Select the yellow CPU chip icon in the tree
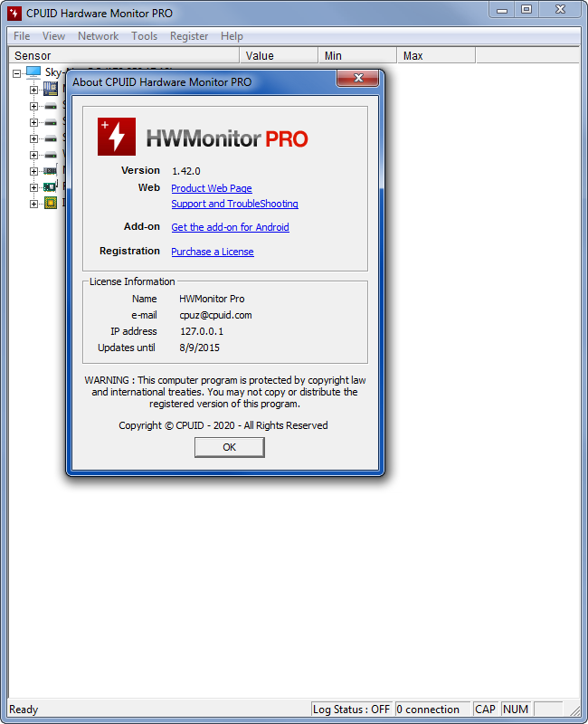This screenshot has height=724, width=588. 51,203
